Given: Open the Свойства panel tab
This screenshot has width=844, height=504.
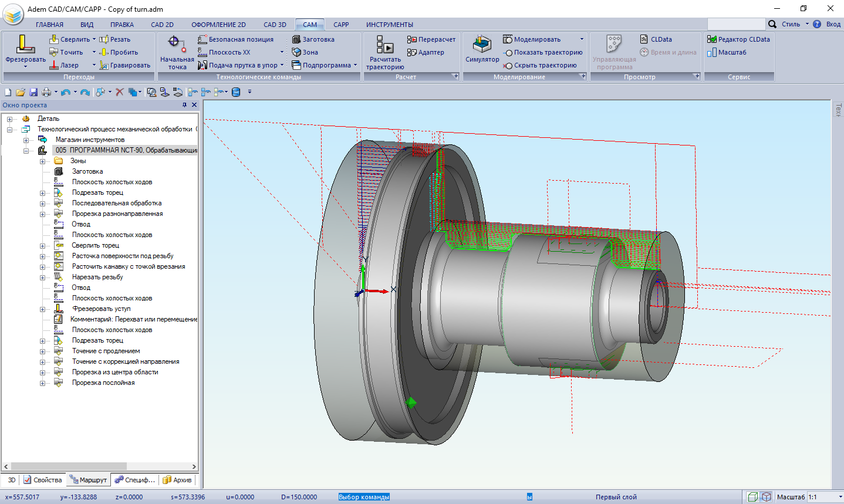Looking at the screenshot, I should (x=42, y=480).
